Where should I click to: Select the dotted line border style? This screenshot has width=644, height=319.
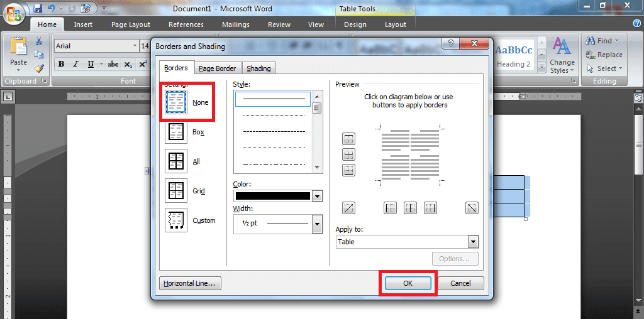click(x=274, y=115)
